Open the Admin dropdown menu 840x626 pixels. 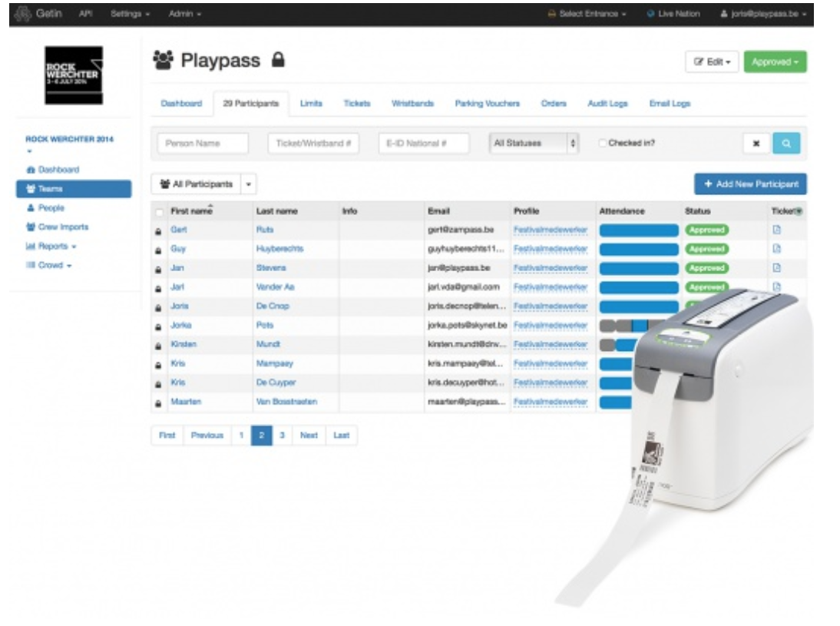[185, 13]
